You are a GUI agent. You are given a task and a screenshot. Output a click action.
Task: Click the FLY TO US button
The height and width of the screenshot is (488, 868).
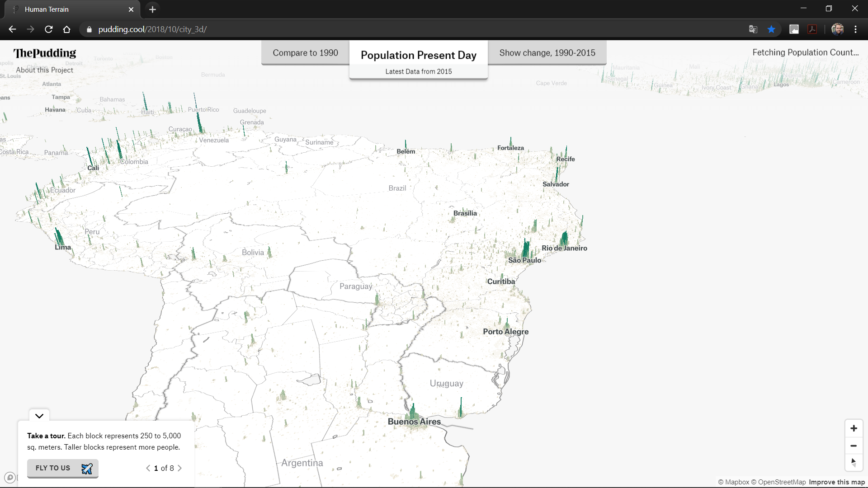63,468
